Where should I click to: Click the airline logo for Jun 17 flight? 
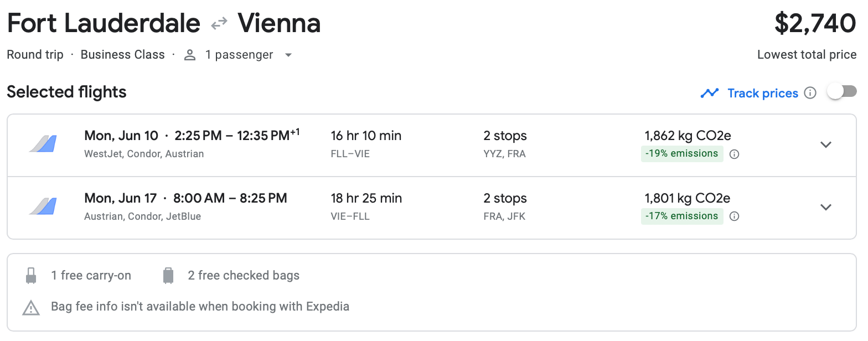pyautogui.click(x=43, y=206)
